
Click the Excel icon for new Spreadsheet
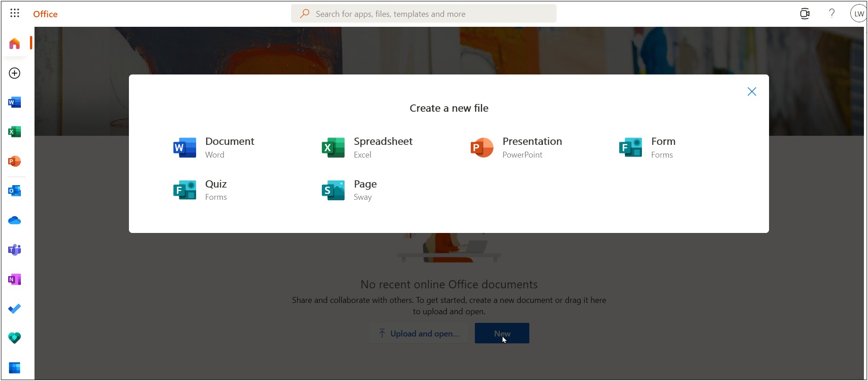(333, 148)
